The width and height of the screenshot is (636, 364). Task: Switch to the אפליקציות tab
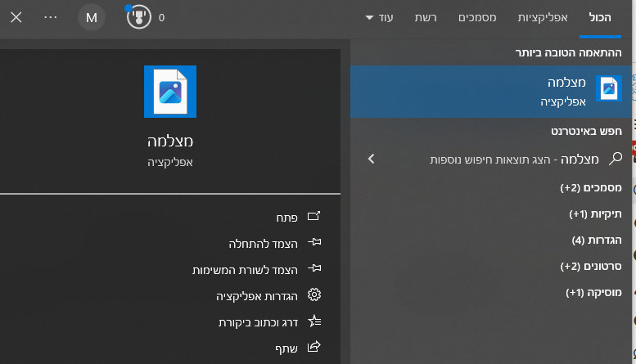tap(543, 17)
